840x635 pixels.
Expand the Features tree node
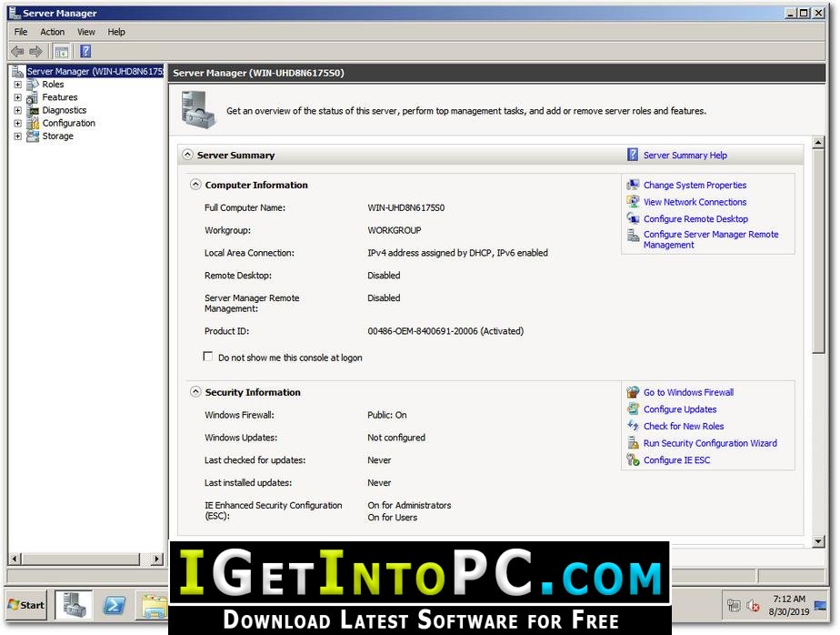click(17, 97)
